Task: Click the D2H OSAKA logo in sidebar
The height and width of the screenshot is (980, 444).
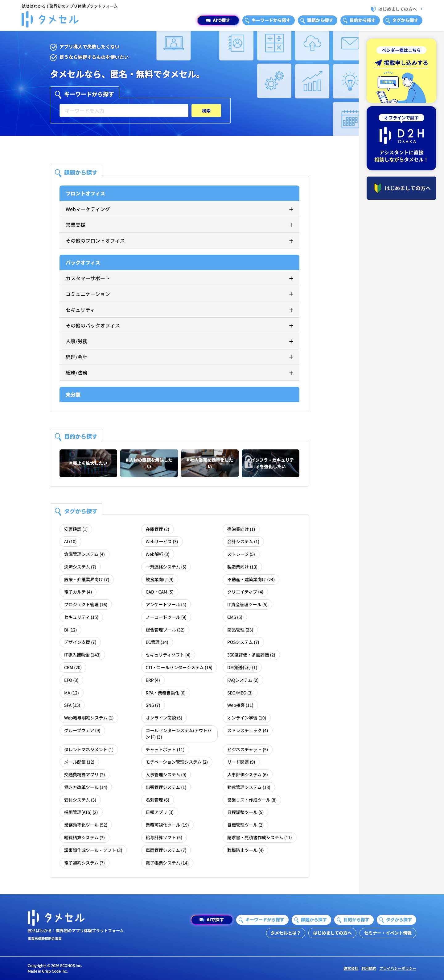Action: pyautogui.click(x=401, y=136)
